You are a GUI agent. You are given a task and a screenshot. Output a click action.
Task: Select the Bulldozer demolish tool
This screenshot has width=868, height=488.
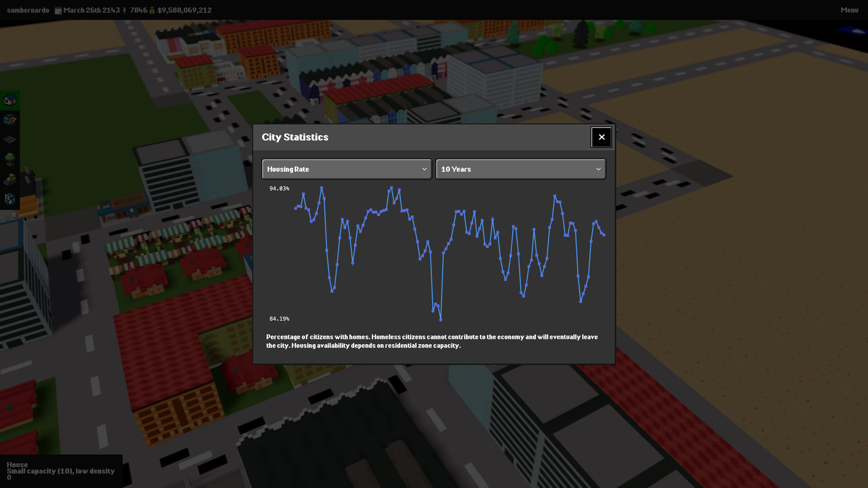pyautogui.click(x=10, y=179)
